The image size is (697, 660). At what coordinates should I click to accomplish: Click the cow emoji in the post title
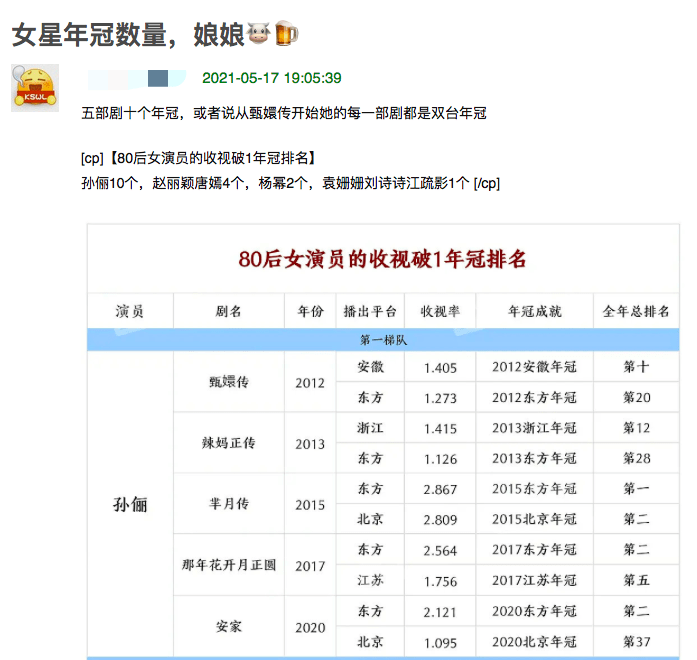click(259, 33)
